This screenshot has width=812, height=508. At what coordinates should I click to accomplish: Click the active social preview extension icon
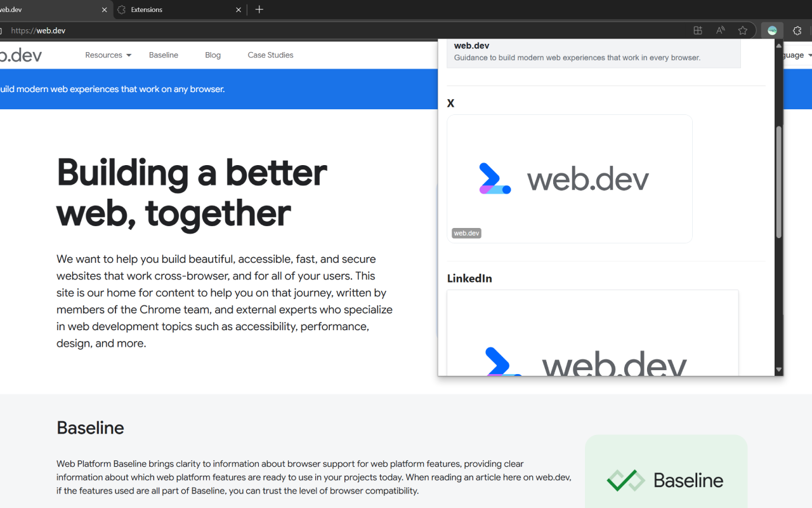point(772,30)
